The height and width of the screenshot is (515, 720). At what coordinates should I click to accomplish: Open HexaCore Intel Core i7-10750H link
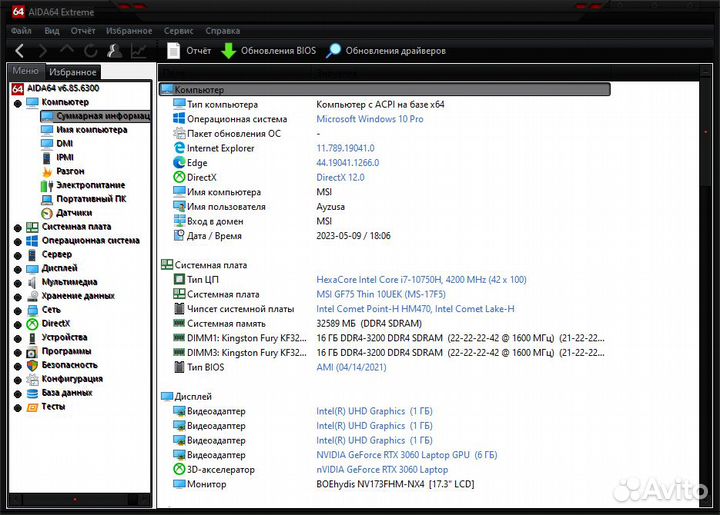click(421, 280)
